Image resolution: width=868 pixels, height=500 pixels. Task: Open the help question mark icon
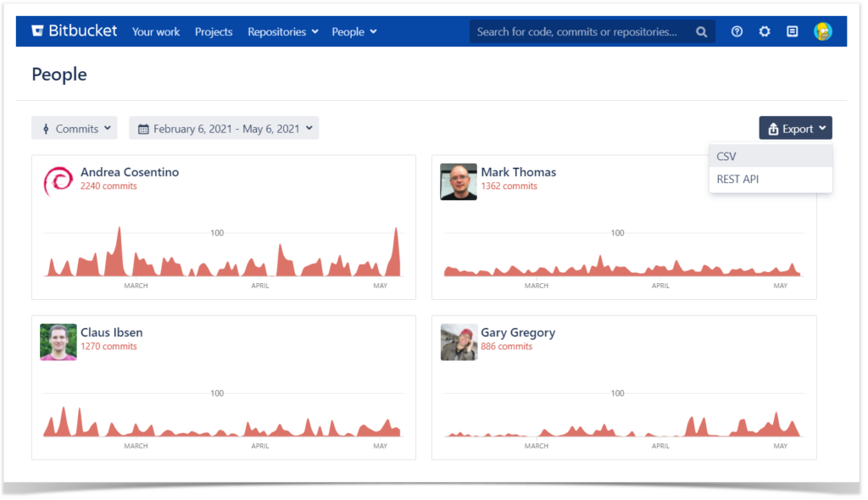[x=737, y=31]
